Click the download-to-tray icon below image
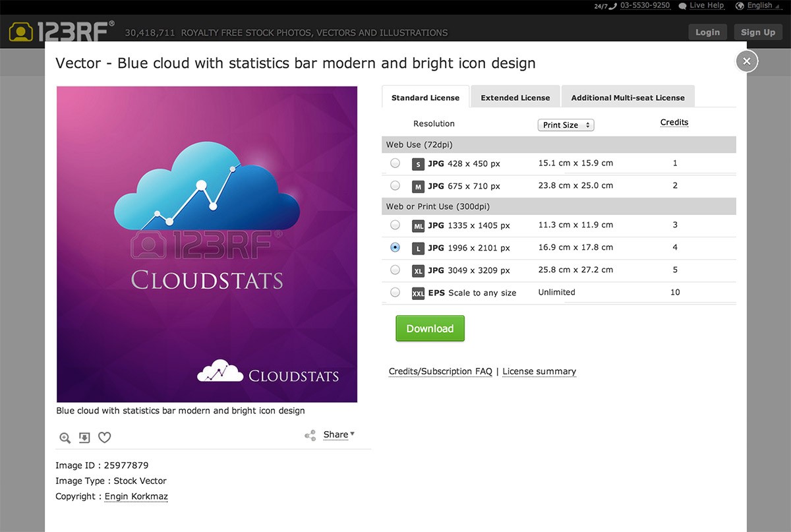This screenshot has height=532, width=791. pos(84,438)
